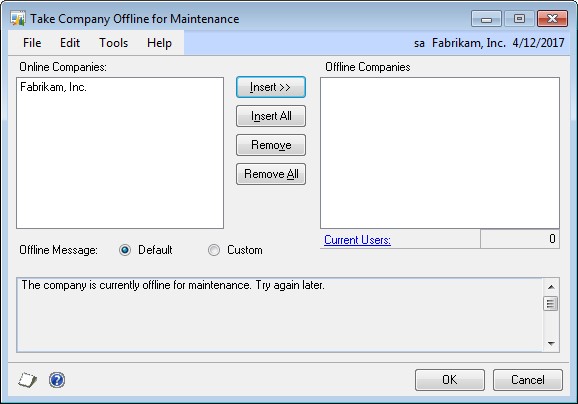Click the Fabrikam, Inc. company name in header
Screen dimensions: 578x404
(469, 43)
